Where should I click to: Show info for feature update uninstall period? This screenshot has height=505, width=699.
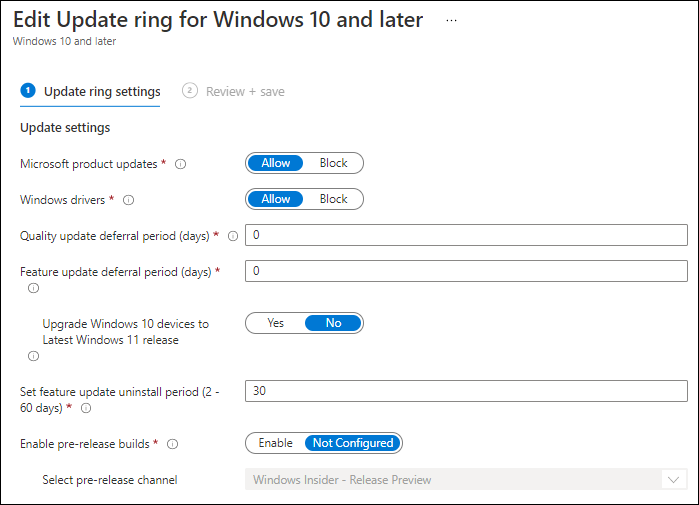(86, 408)
